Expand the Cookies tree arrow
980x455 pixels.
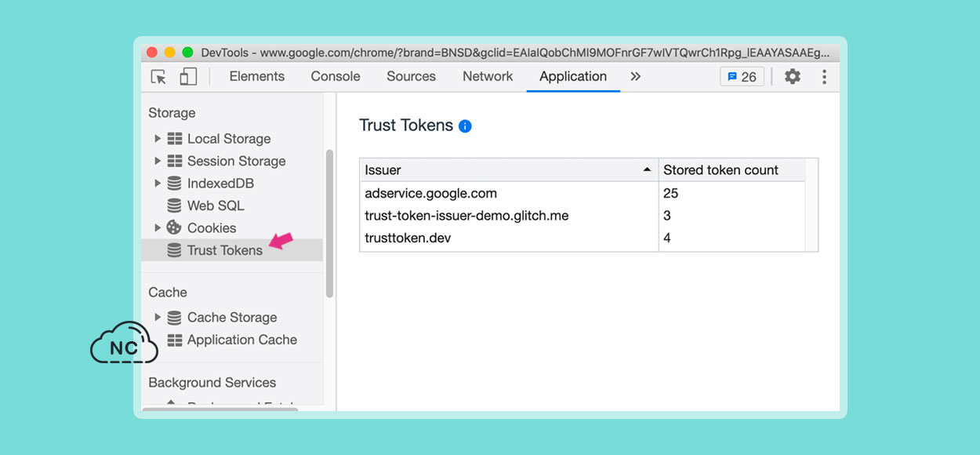(158, 227)
